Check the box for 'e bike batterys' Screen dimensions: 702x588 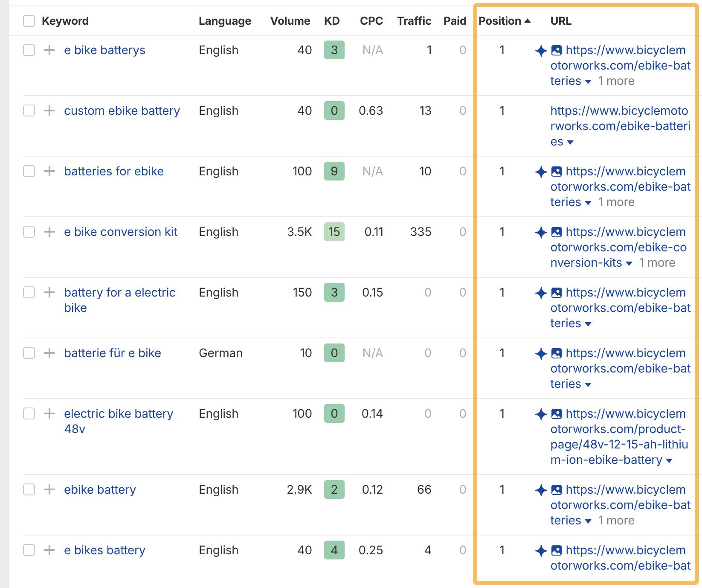coord(29,50)
